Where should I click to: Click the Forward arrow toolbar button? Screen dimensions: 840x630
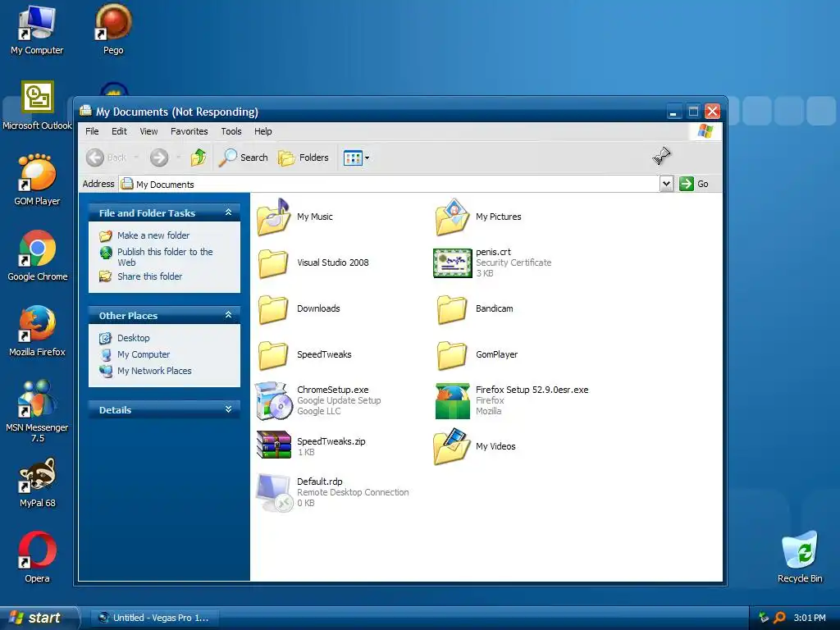[159, 157]
